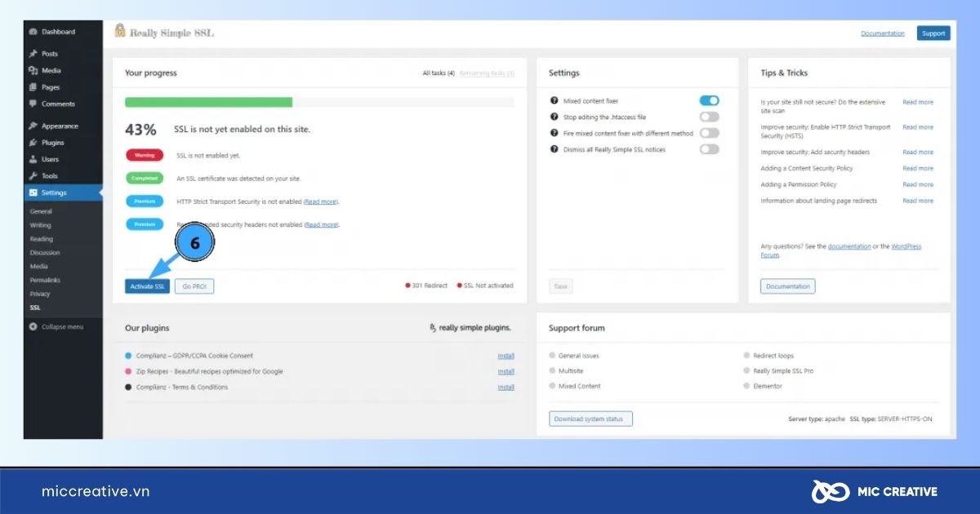Click the Plugins plug icon
Screen dimensions: 980x514
(33, 143)
